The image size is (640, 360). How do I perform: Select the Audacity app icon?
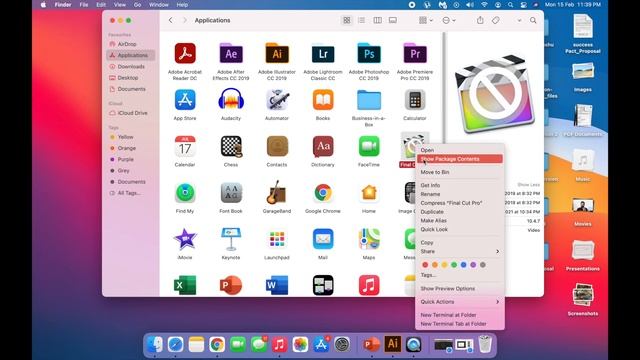pyautogui.click(x=231, y=100)
